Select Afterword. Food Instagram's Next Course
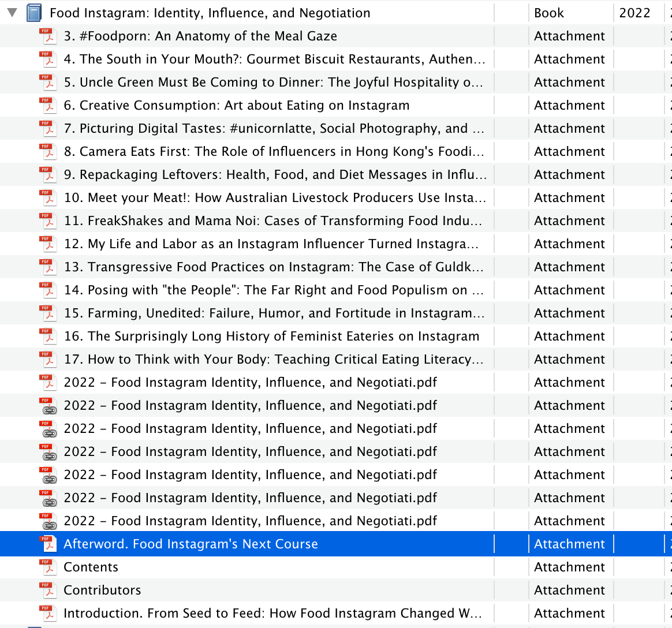Image resolution: width=672 pixels, height=628 pixels. click(191, 544)
